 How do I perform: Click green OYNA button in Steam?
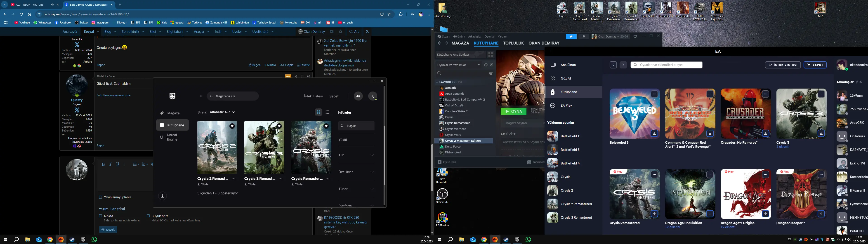(513, 111)
